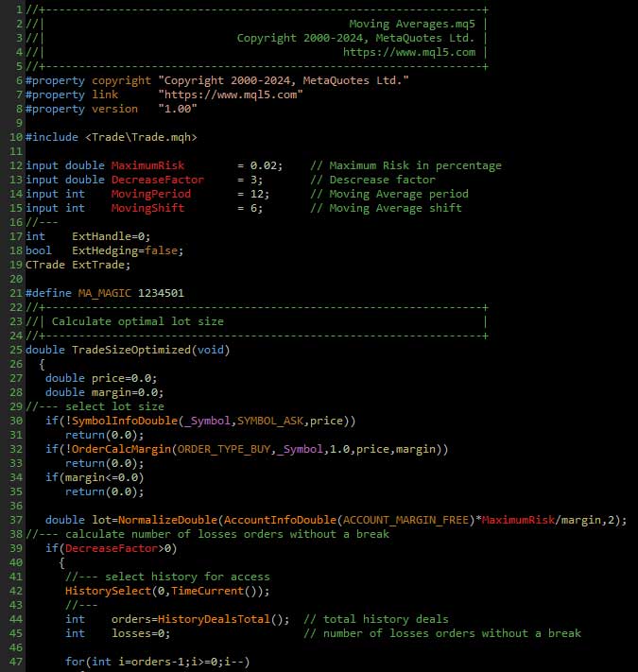Click the "Descrease factor" comment text
Image resolution: width=638 pixels, height=672 pixels.
click(x=382, y=180)
